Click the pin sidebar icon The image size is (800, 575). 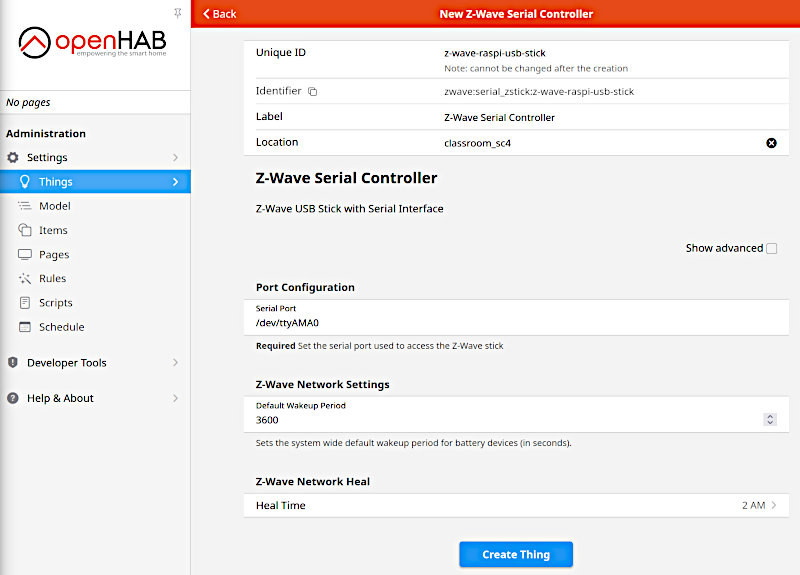[x=178, y=13]
